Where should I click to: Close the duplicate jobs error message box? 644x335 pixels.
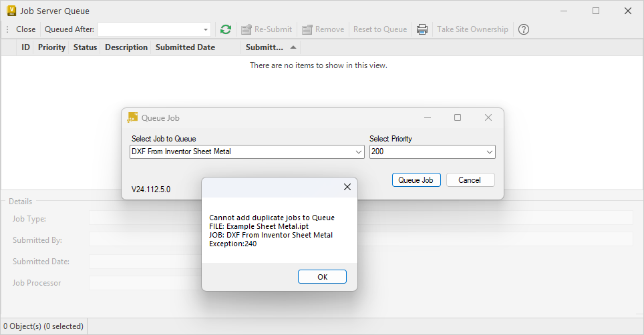click(x=347, y=187)
